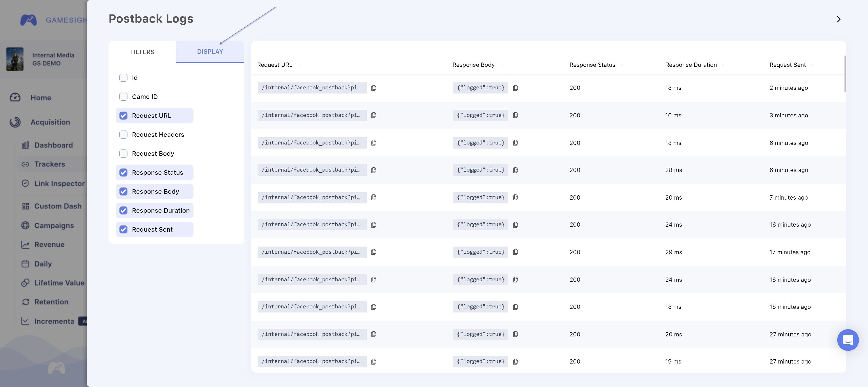Copy Request URL in the 29 ms row
Viewport: 868px width, 387px height.
click(x=374, y=252)
